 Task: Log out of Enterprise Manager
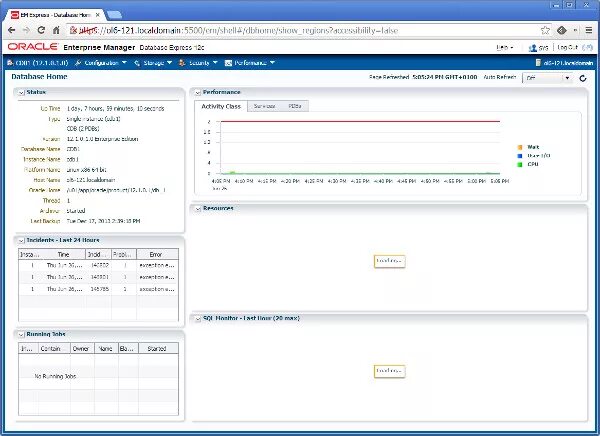pyautogui.click(x=567, y=47)
